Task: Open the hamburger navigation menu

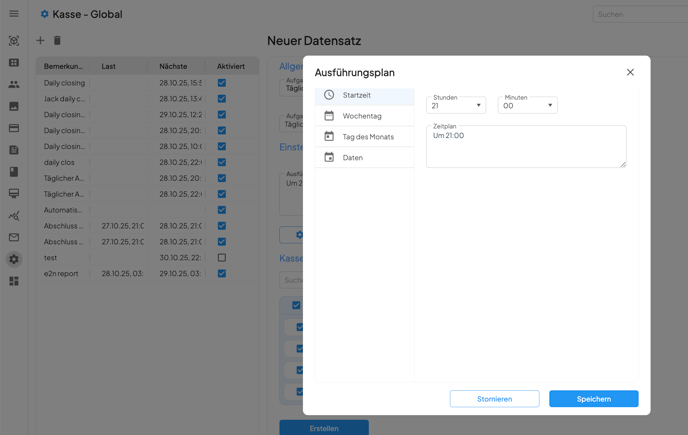Action: tap(14, 14)
